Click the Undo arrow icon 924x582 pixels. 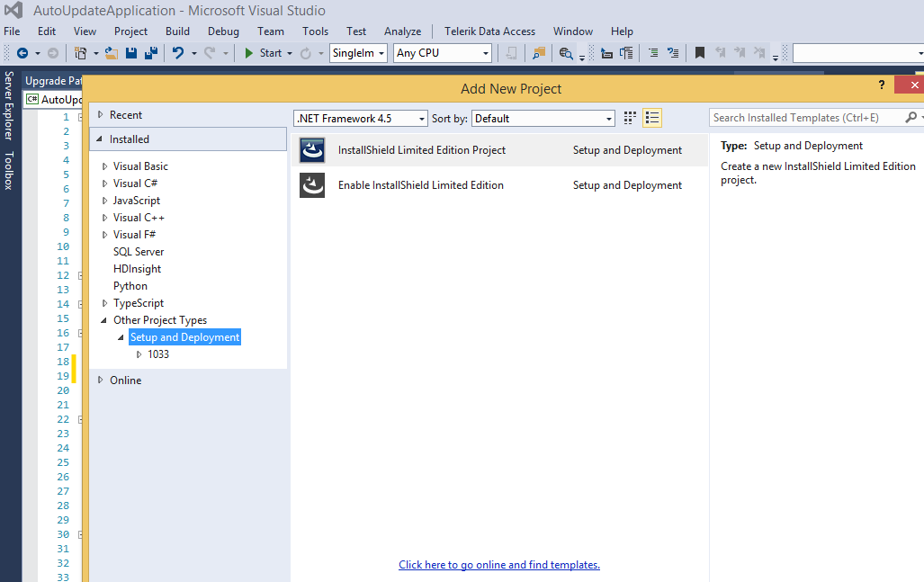click(178, 53)
